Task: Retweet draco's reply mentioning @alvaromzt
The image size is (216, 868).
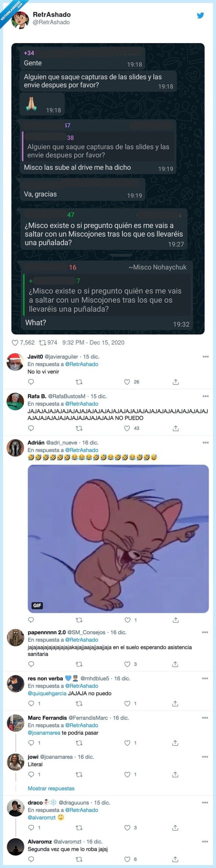Action: click(79, 828)
